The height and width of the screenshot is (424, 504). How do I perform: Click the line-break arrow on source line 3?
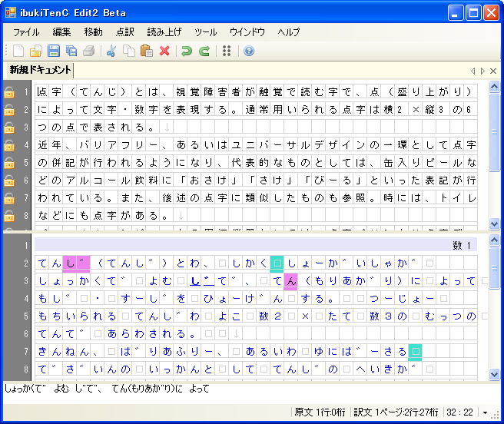[x=167, y=128]
